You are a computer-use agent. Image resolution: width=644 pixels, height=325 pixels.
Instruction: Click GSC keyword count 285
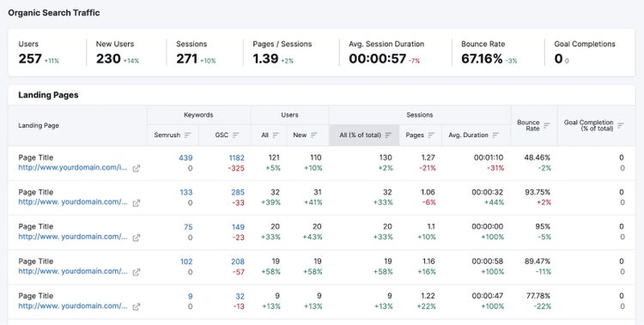click(x=238, y=192)
